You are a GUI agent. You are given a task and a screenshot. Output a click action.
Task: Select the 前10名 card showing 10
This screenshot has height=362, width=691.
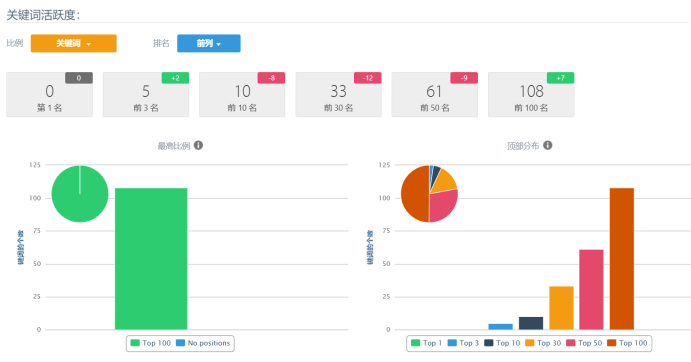point(242,95)
